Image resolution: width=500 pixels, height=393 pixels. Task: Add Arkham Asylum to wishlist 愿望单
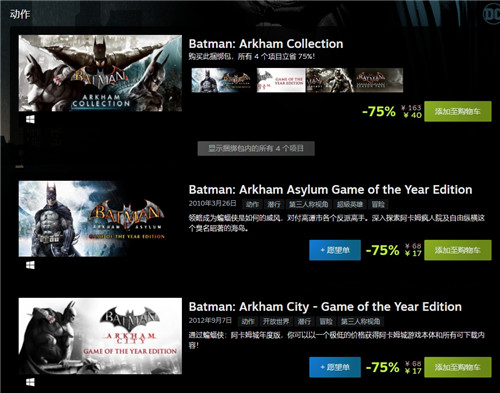click(335, 250)
